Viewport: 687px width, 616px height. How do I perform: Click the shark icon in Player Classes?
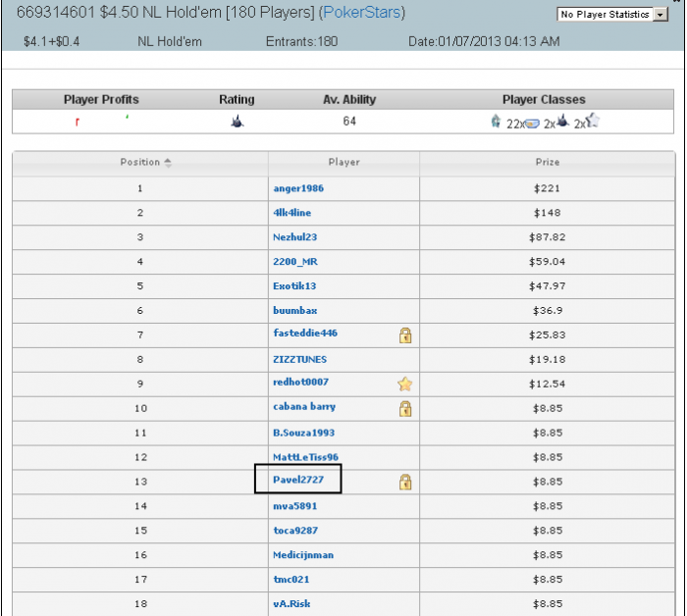(x=563, y=121)
